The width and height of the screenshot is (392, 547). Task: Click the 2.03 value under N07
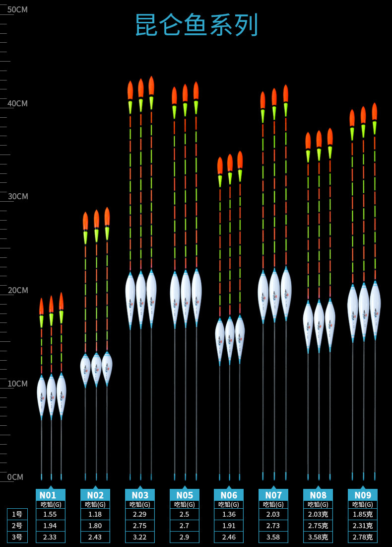click(x=273, y=514)
